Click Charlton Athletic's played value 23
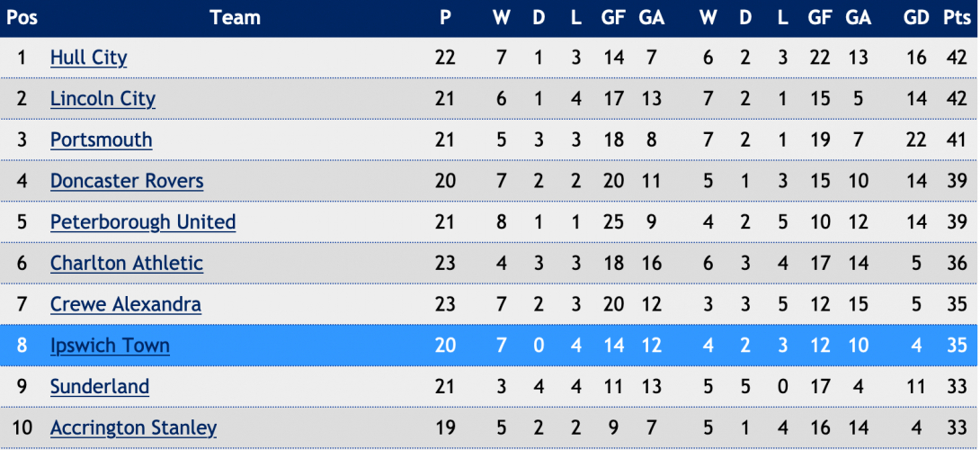This screenshot has width=980, height=450. [x=445, y=263]
